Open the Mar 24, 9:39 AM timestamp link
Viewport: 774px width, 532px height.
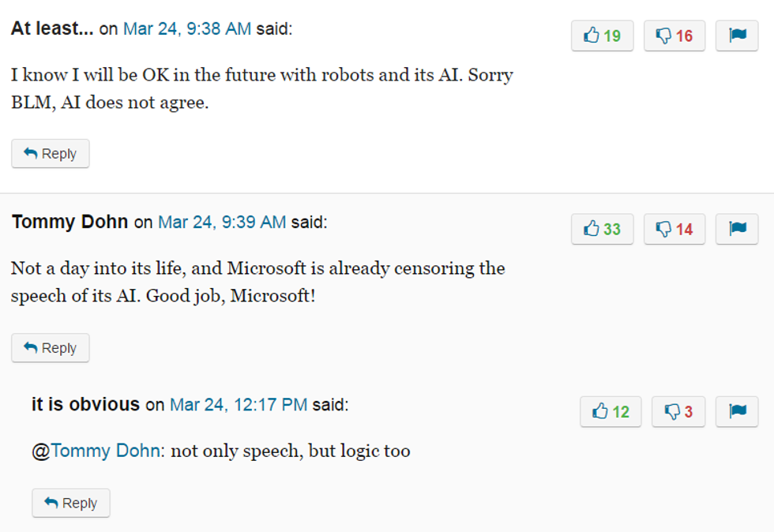pyautogui.click(x=222, y=223)
